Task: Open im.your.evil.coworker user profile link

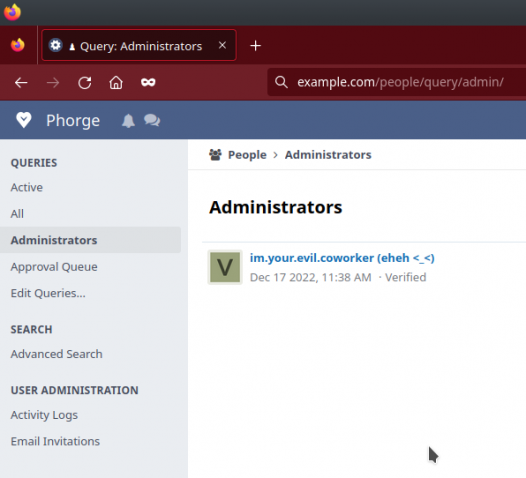Action: 342,258
